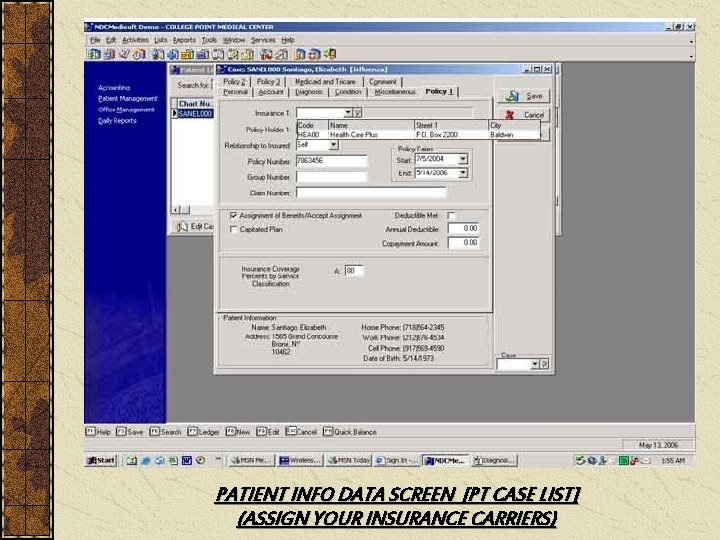This screenshot has height=540, width=720.
Task: Click the clock-faced Appointment Book toolbar icon
Action: coord(139,54)
